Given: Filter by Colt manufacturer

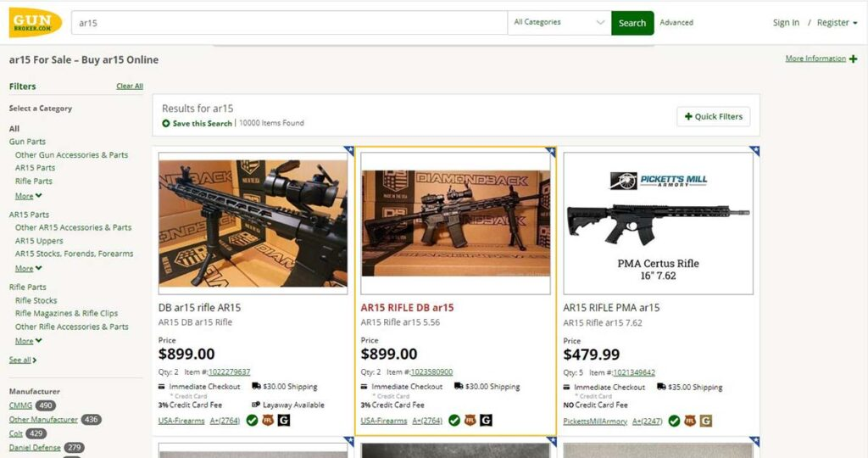Looking at the screenshot, I should tap(15, 433).
